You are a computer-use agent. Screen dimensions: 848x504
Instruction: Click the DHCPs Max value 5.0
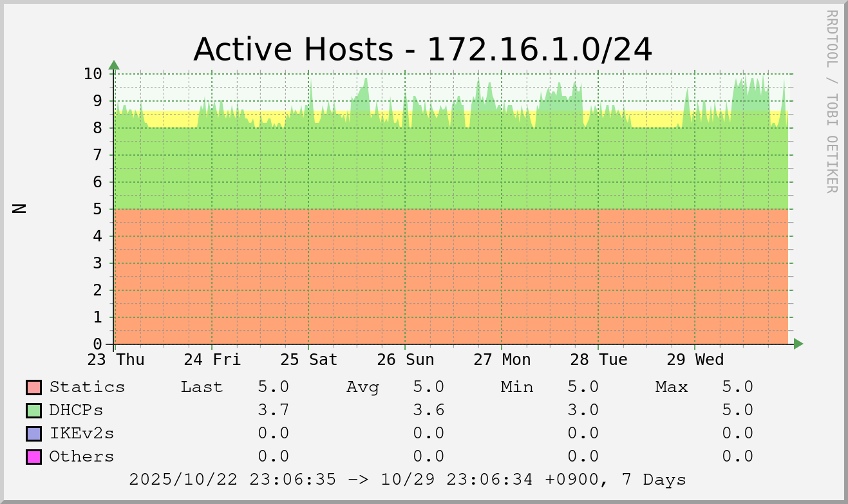[737, 411]
